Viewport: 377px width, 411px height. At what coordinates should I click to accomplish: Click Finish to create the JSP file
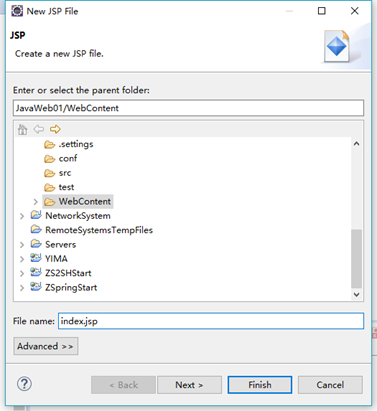click(260, 385)
